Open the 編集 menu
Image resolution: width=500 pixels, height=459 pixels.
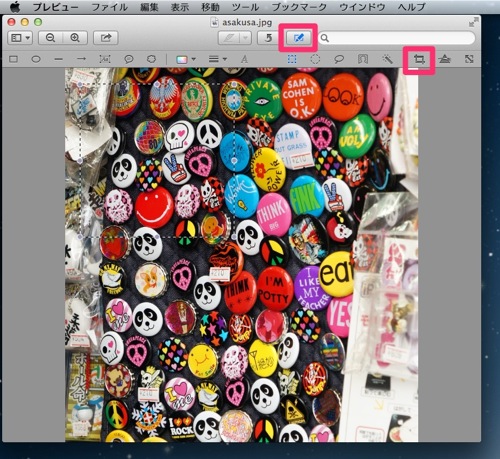click(149, 7)
